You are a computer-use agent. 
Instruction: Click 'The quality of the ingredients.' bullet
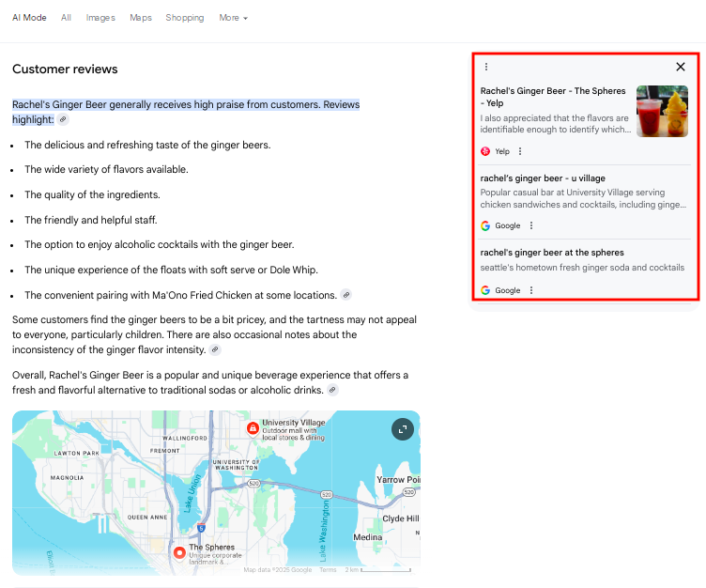[x=92, y=194]
